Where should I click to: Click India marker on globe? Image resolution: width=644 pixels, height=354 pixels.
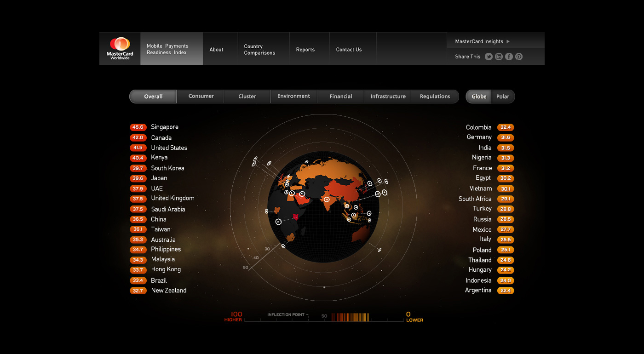(x=327, y=200)
